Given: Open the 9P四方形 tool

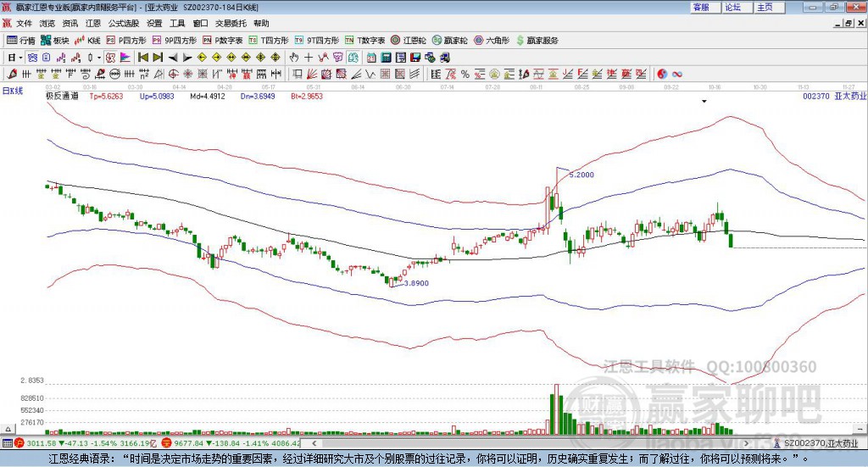Looking at the screenshot, I should (x=175, y=41).
